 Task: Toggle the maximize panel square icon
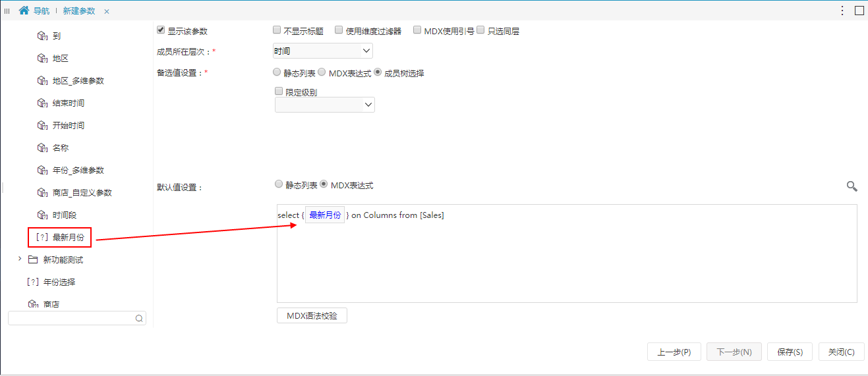[859, 11]
